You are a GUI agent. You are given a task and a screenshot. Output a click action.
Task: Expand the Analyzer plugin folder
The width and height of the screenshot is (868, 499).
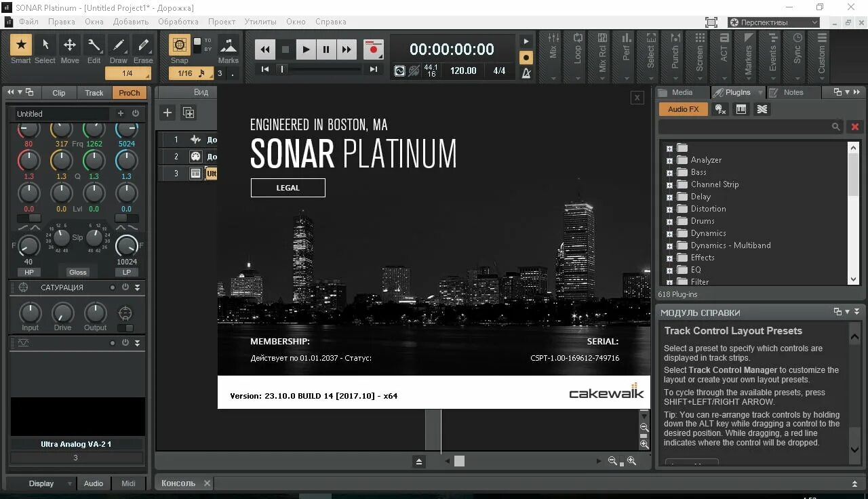point(669,160)
